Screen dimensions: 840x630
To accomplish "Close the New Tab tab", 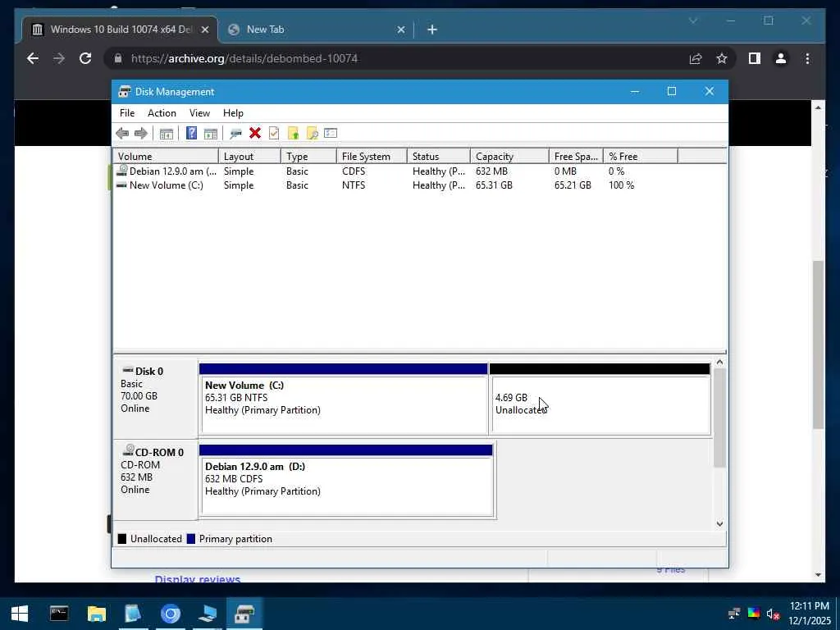I will 400,30.
